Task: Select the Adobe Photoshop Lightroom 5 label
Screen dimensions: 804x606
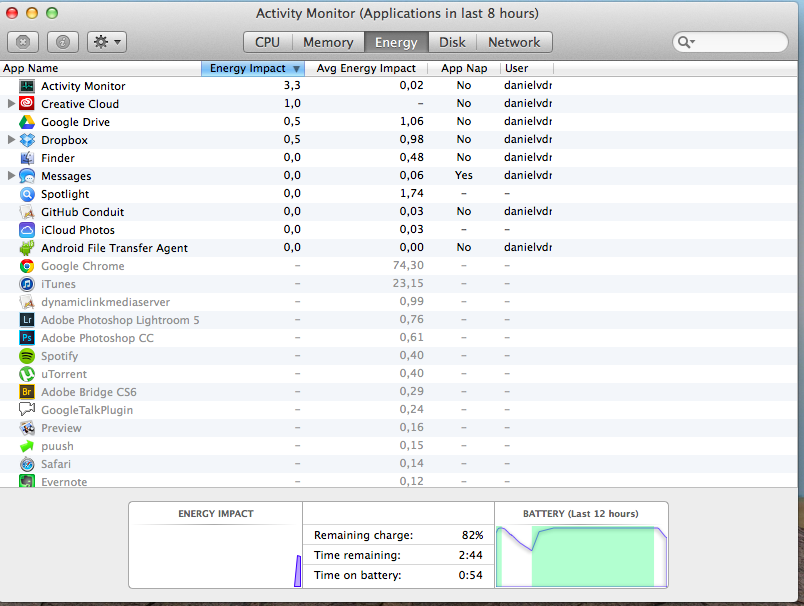Action: [120, 320]
